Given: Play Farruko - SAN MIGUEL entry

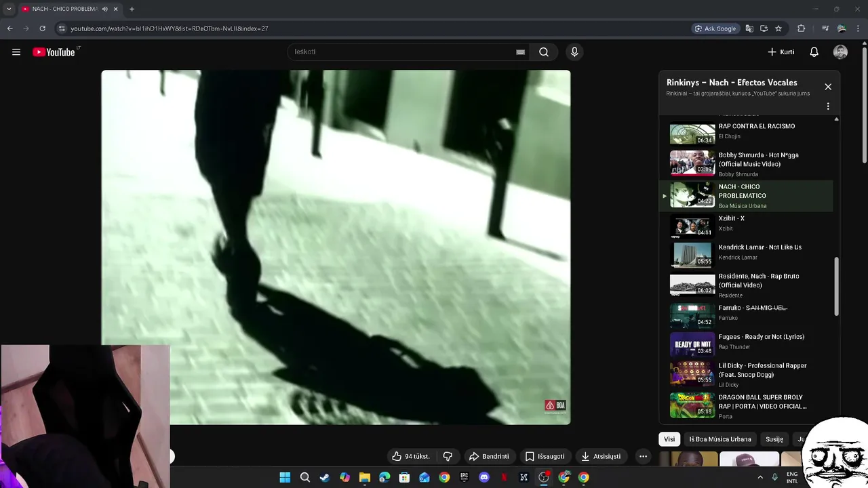Looking at the screenshot, I should (746, 314).
